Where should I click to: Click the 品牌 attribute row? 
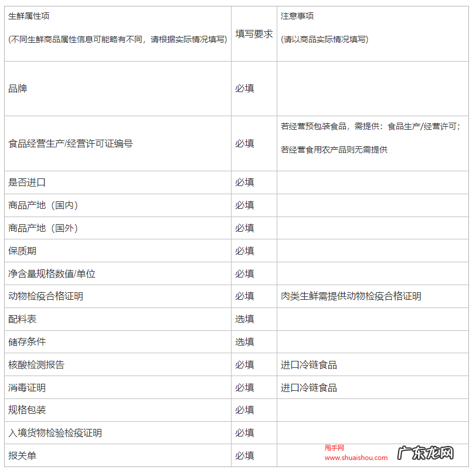[59, 89]
